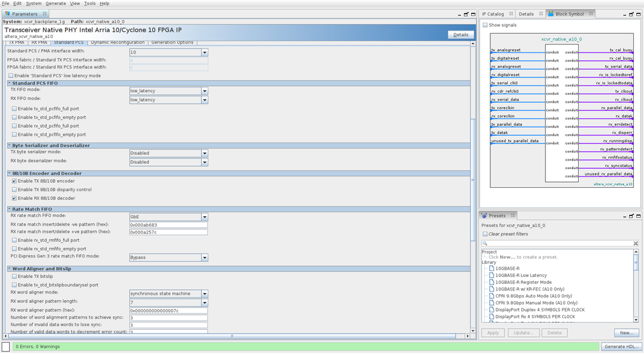
Task: Open the Generate menu
Action: coord(55,3)
